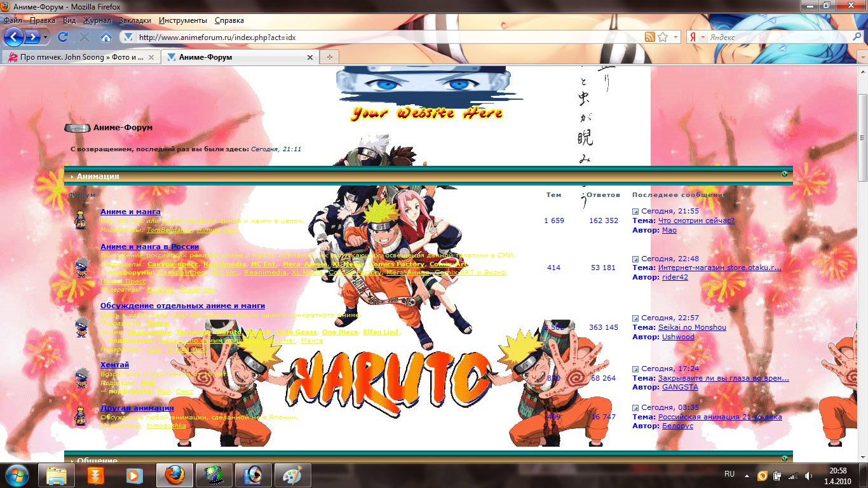
Task: Click the Yandex search engine icon
Action: pos(693,37)
